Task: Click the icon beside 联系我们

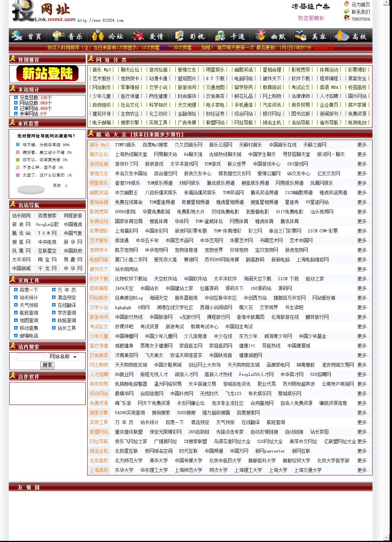Action: point(347,11)
